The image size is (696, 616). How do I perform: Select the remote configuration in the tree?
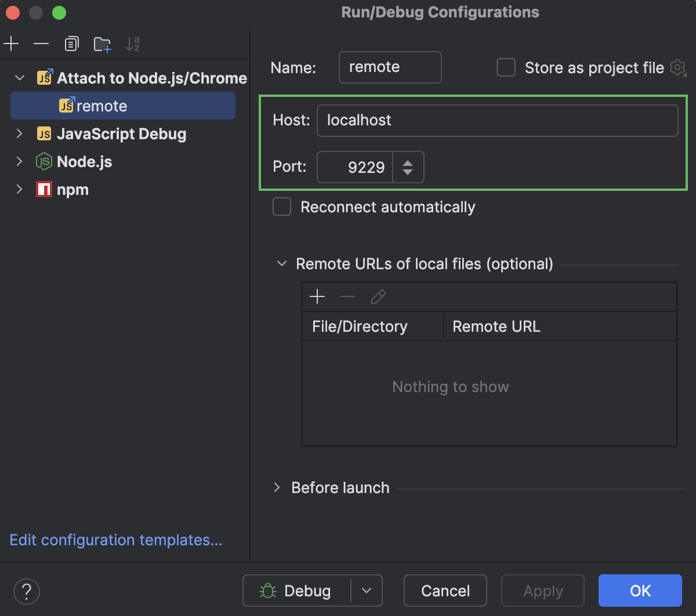(101, 106)
